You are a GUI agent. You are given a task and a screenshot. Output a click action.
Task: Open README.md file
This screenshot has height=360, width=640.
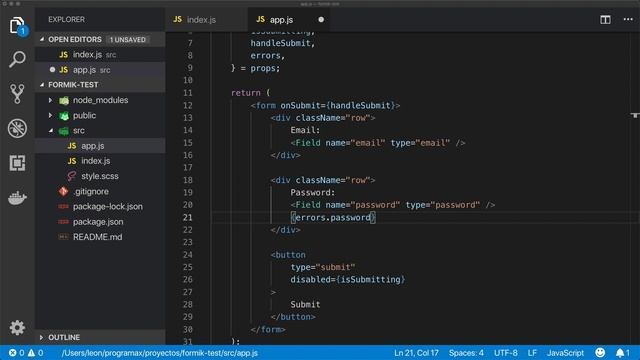[x=100, y=237]
